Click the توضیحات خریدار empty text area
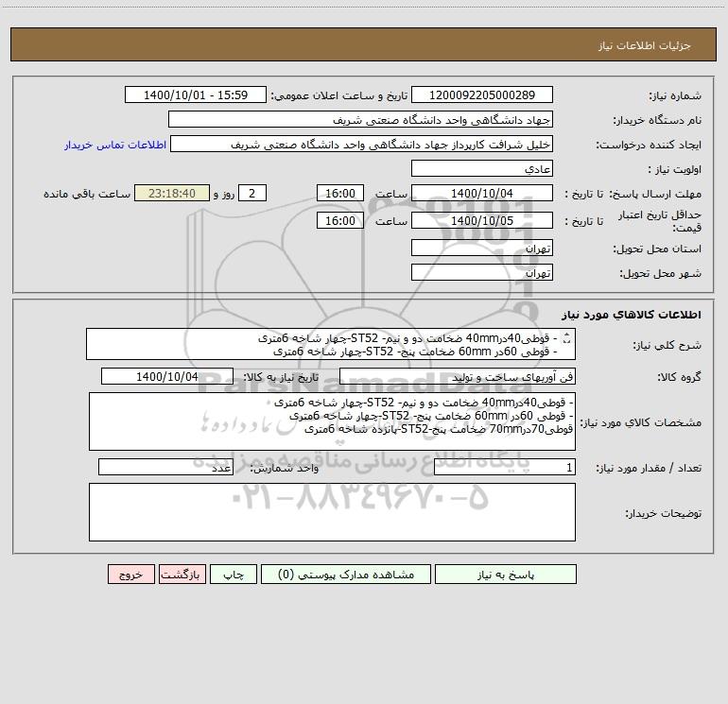This screenshot has width=728, height=704. pos(332,512)
